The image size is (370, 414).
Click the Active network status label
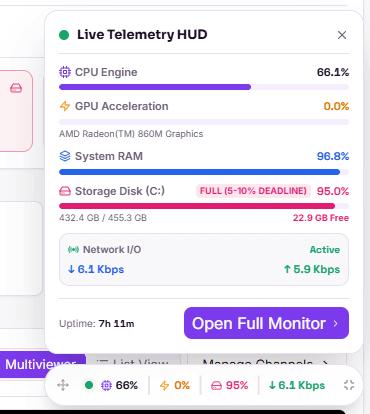pos(325,249)
